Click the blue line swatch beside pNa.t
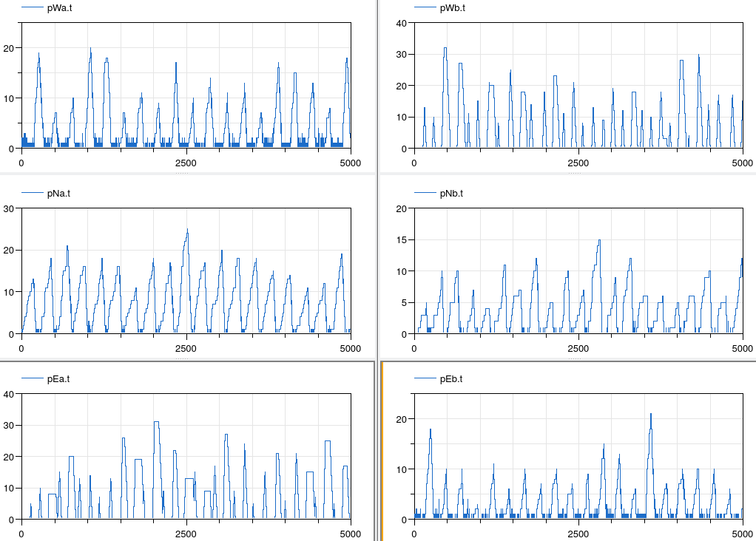The width and height of the screenshot is (756, 541). coord(33,194)
